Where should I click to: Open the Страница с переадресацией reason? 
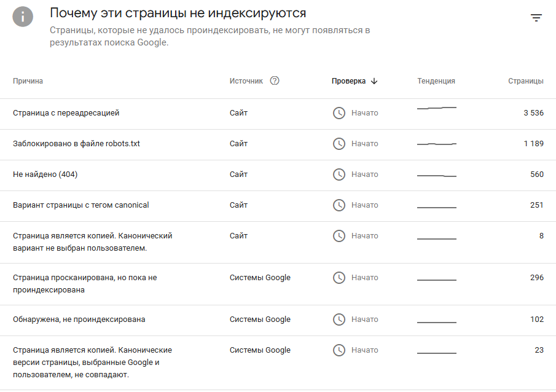(x=66, y=113)
